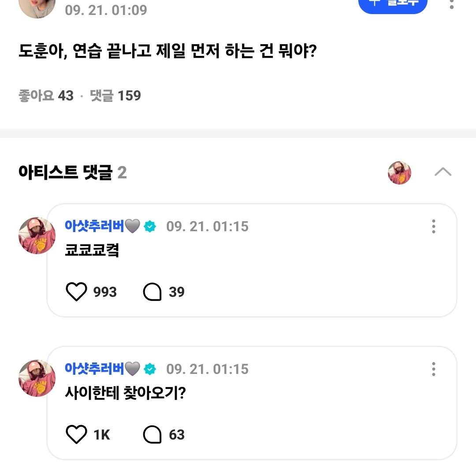Open the artist profile picture on the first comment
476x473 pixels.
pyautogui.click(x=37, y=236)
